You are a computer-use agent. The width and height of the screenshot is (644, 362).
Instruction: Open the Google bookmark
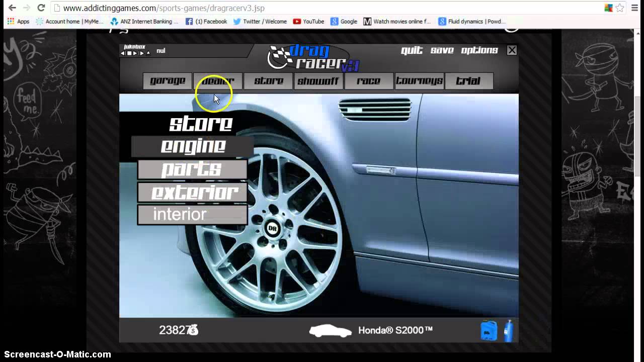click(344, 22)
